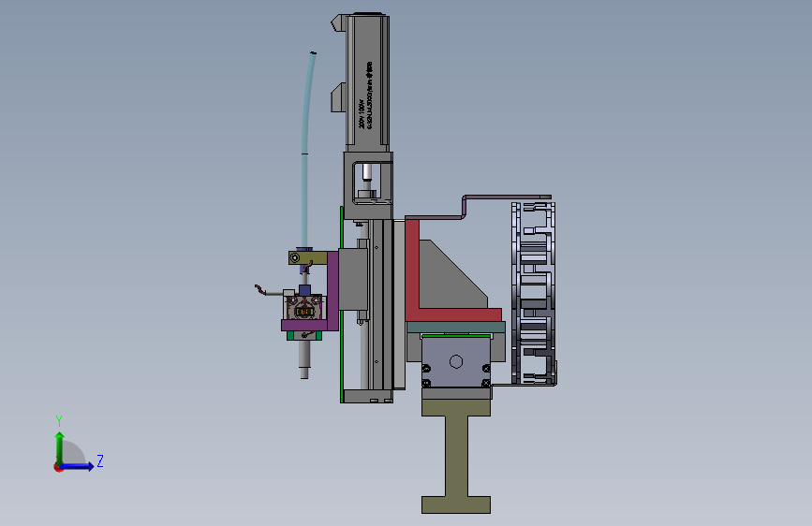
Task: Click the circular hole on the carriage block
Action: 456,361
